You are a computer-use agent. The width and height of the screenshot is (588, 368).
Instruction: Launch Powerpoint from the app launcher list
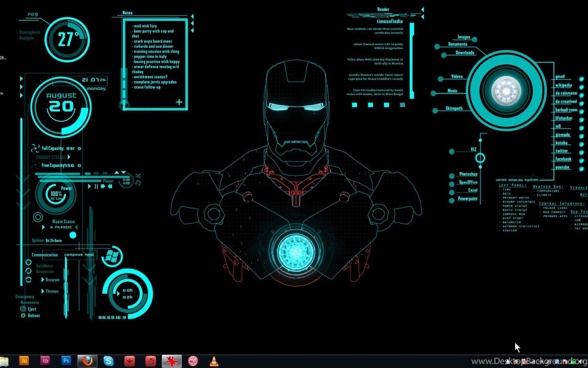467,199
